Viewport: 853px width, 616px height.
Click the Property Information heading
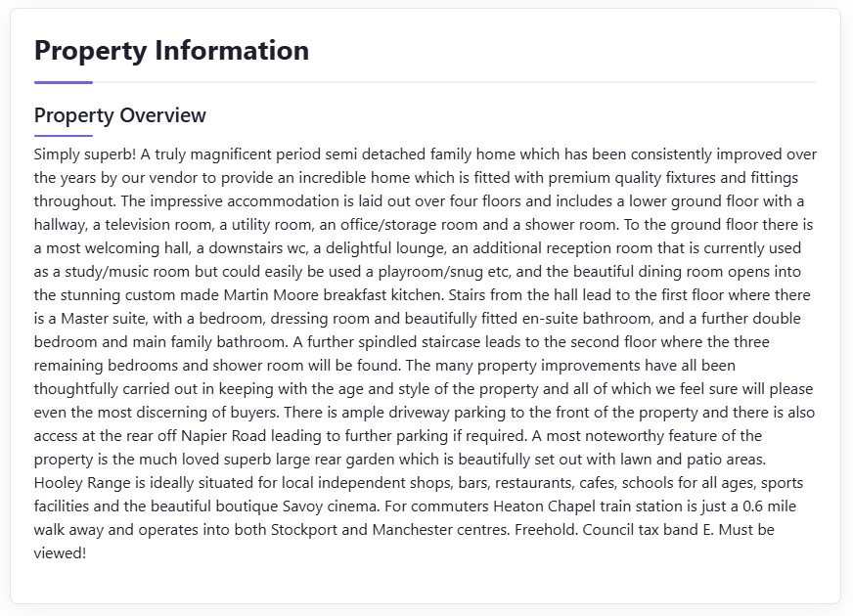(171, 51)
